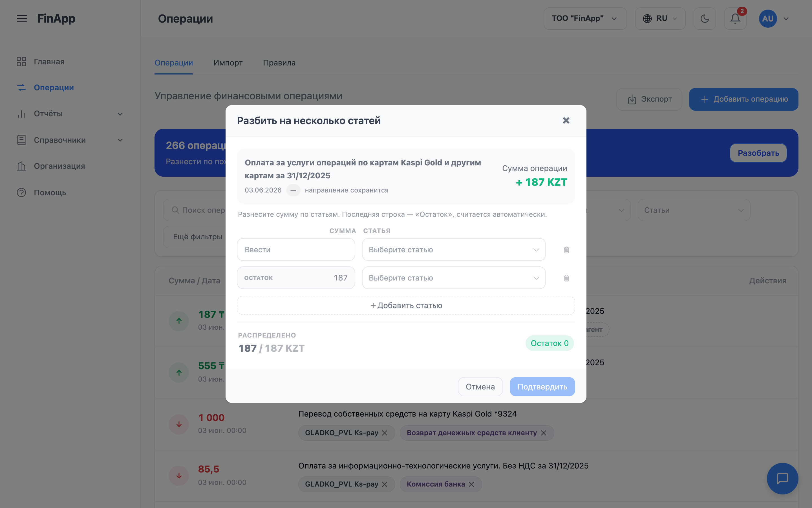This screenshot has width=812, height=508.
Task: Switch to the Правила tab
Action: click(279, 63)
